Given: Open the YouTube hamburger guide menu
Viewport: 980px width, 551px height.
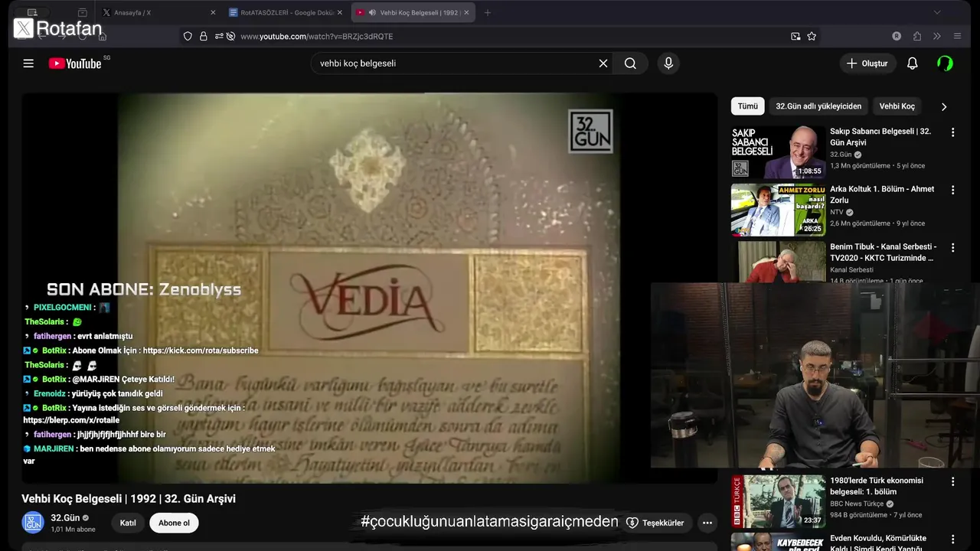Looking at the screenshot, I should 28,64.
